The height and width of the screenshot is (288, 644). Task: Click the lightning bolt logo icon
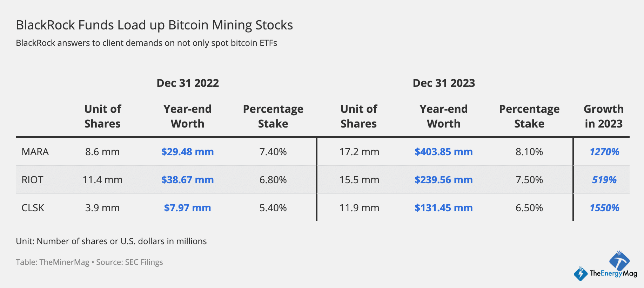click(x=581, y=273)
